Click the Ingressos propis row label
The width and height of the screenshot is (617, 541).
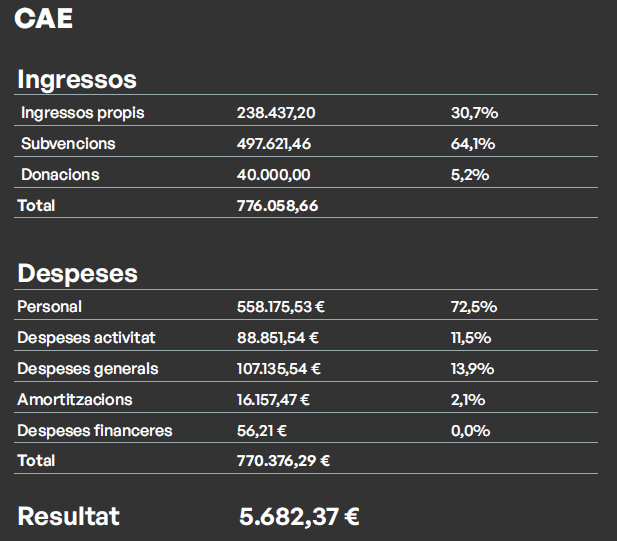[x=82, y=113]
